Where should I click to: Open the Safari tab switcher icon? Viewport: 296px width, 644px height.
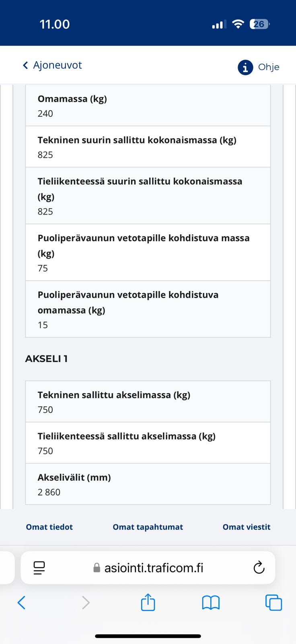pos(274,603)
